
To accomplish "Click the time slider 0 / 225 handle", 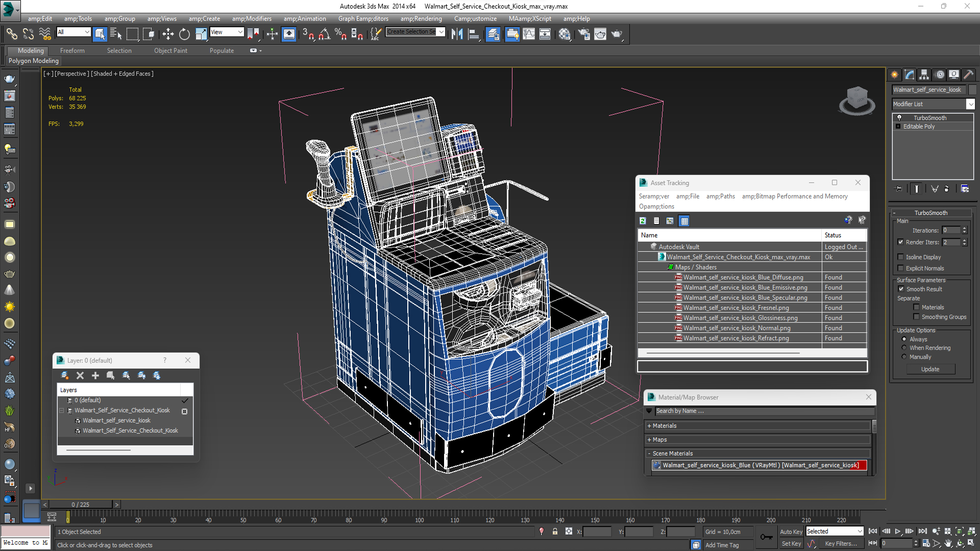I will click(x=81, y=505).
